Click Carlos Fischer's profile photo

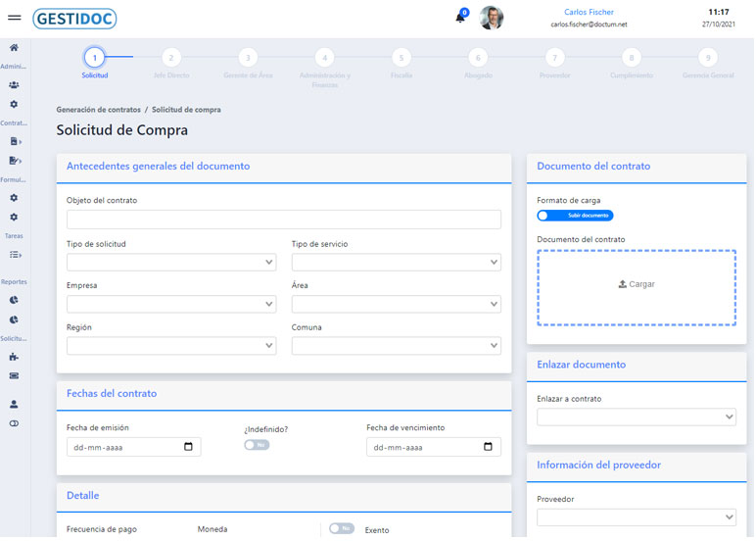coord(492,18)
